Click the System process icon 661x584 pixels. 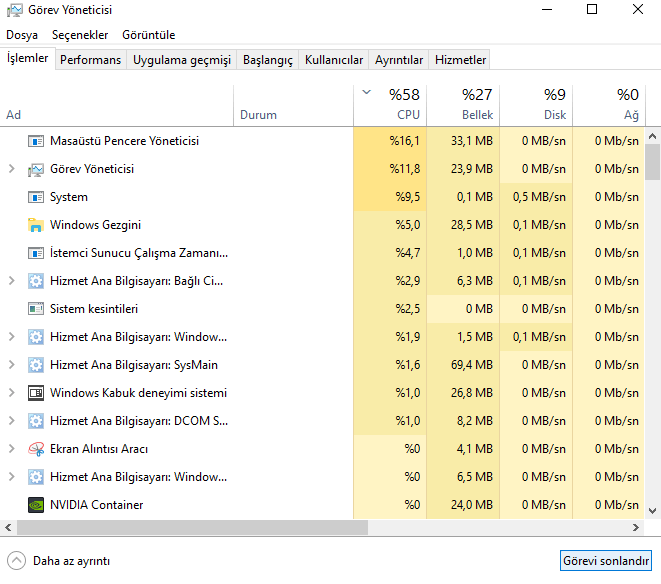(x=36, y=197)
